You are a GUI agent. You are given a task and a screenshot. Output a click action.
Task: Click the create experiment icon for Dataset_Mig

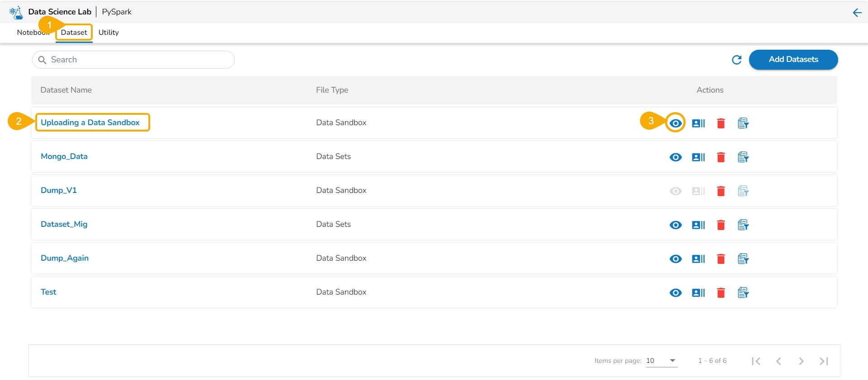743,225
